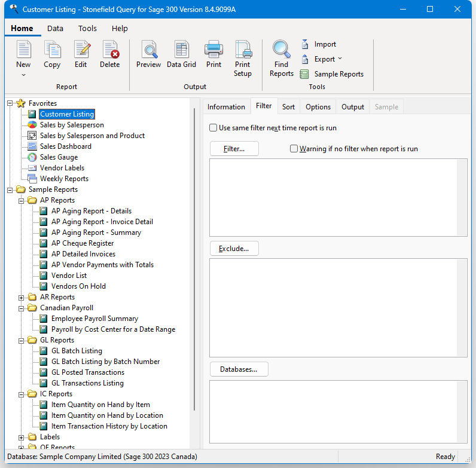Click the Databases... button
The image size is (476, 468).
click(239, 369)
